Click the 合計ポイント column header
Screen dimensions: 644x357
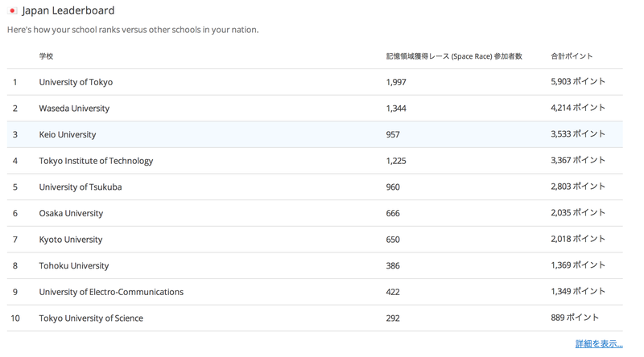point(572,56)
